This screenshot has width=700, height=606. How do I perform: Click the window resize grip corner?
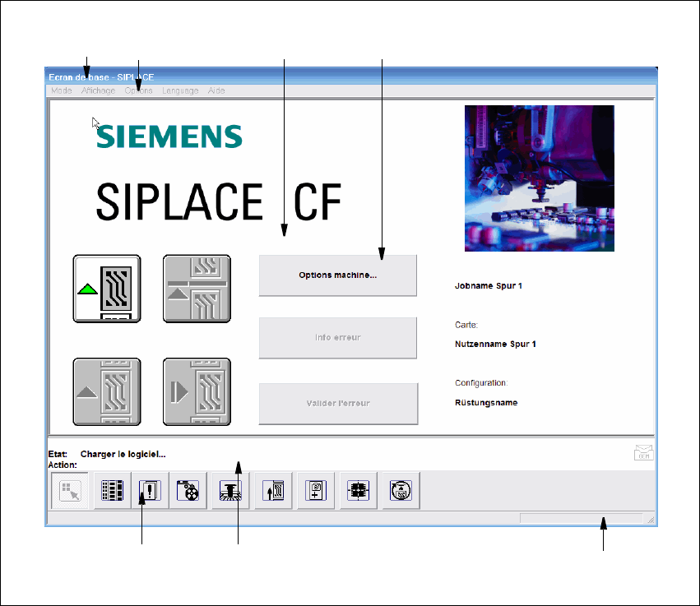pos(651,520)
